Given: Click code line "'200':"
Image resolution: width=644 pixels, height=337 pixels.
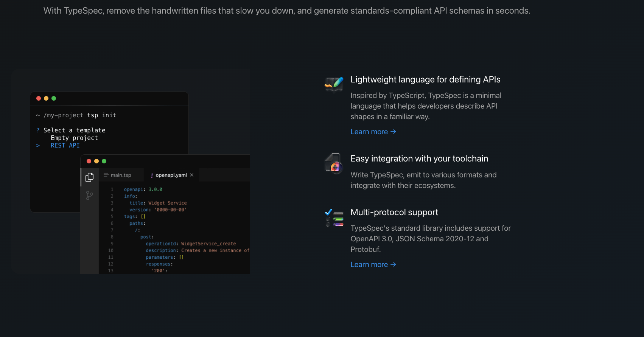Looking at the screenshot, I should [x=159, y=271].
